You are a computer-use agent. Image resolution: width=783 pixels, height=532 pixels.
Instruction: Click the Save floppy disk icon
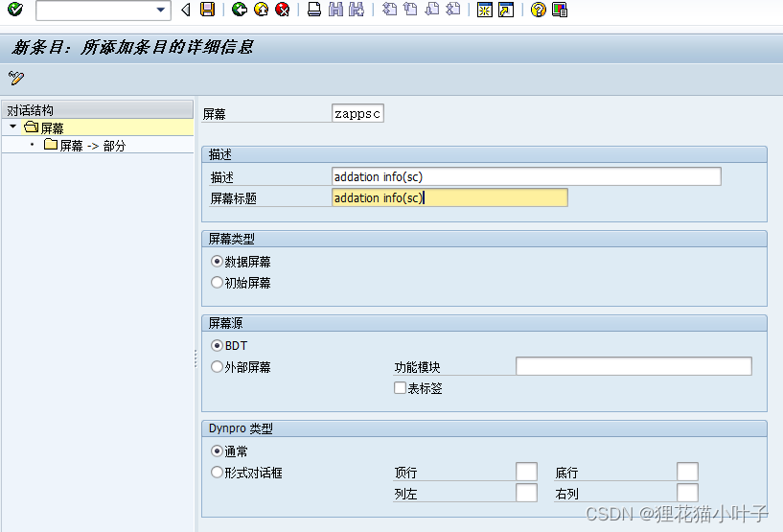[x=207, y=9]
